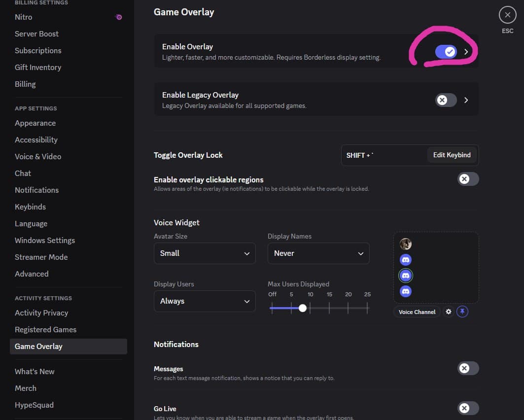The image size is (524, 420).
Task: Select the highlighted Discord avatar in preview
Action: coord(406,276)
